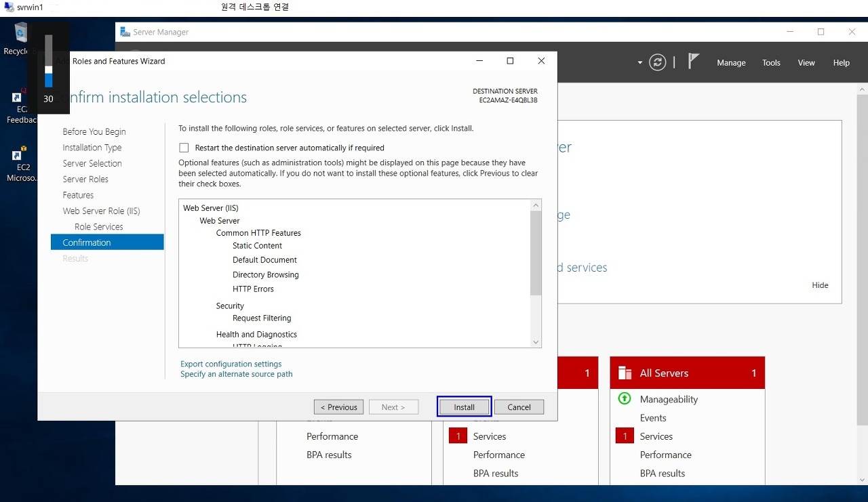Click the Directory Browsing entry

(x=265, y=275)
